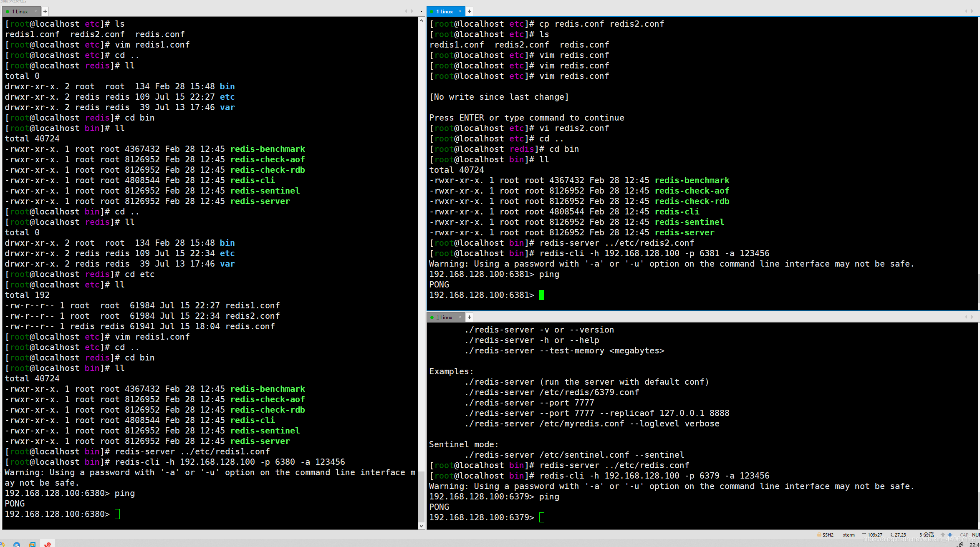Viewport: 980px width, 547px height.
Task: Add a new tab in the top-right pane
Action: 470,11
